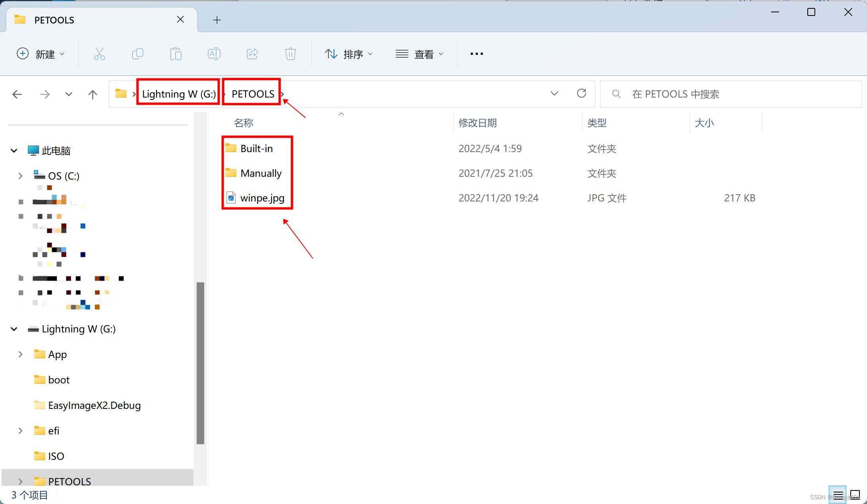Expand OS (C:) in navigation pane
Image resolution: width=867 pixels, height=504 pixels.
click(x=20, y=176)
